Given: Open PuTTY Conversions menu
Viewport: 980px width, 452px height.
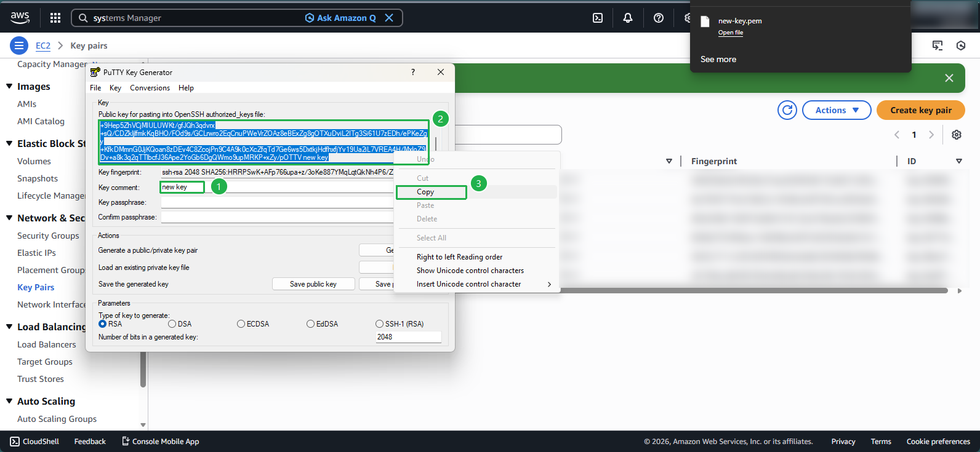Looking at the screenshot, I should [x=150, y=88].
